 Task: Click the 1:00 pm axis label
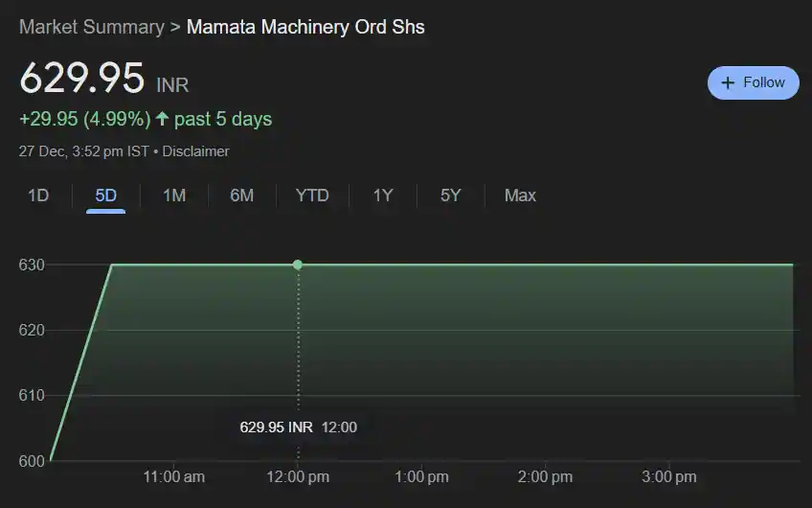pyautogui.click(x=421, y=477)
